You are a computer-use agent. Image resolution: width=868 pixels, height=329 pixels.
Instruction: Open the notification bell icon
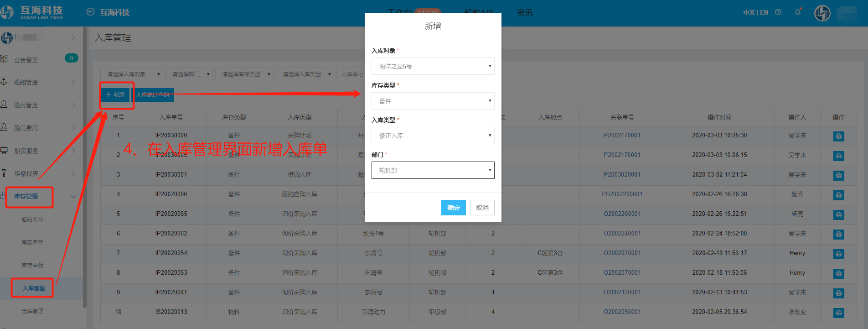pos(798,12)
